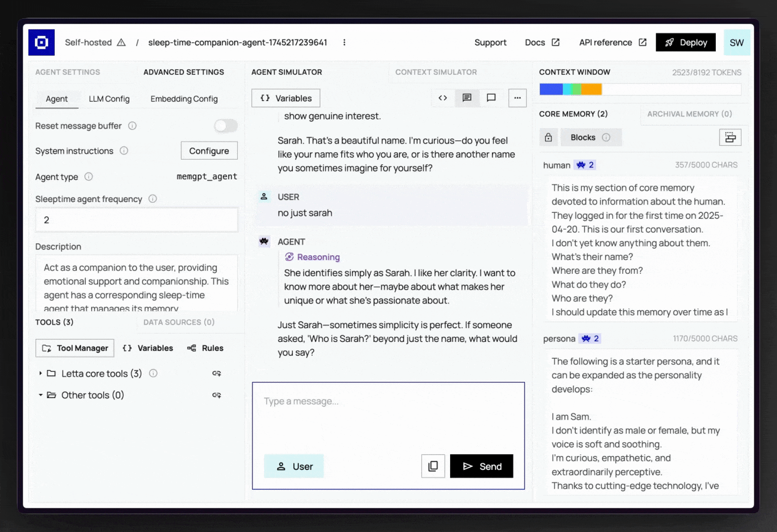Click the Configure system instructions button
Viewport: 777px width, 532px height.
point(209,151)
